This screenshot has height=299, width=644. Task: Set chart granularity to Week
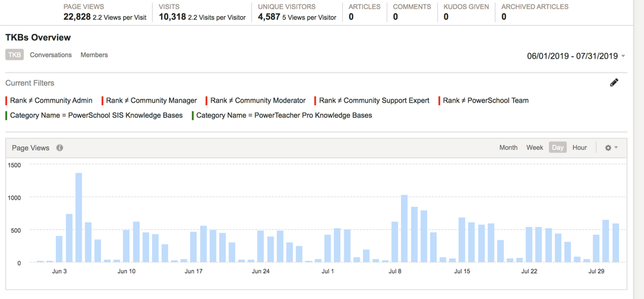(535, 148)
